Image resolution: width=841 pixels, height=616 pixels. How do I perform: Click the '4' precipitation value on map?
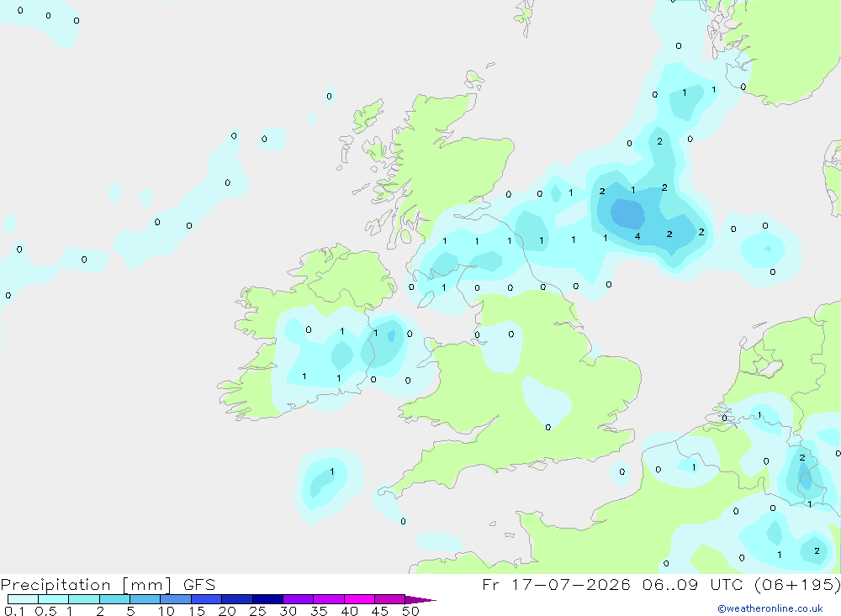(x=637, y=236)
